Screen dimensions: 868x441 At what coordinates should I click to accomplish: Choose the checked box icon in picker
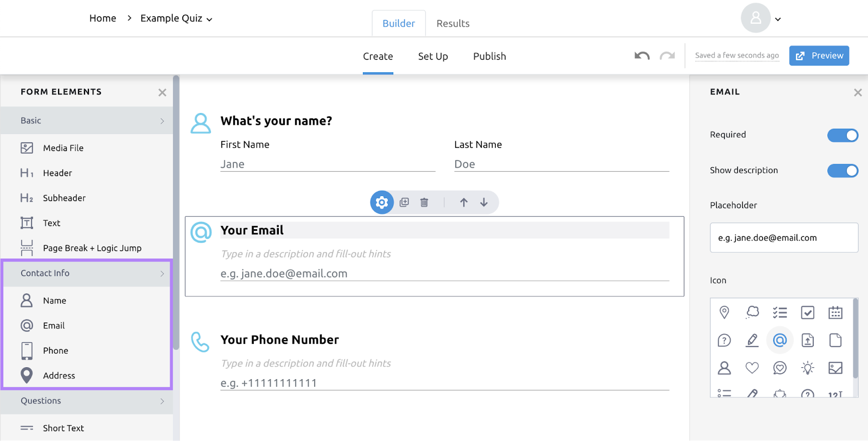point(808,312)
